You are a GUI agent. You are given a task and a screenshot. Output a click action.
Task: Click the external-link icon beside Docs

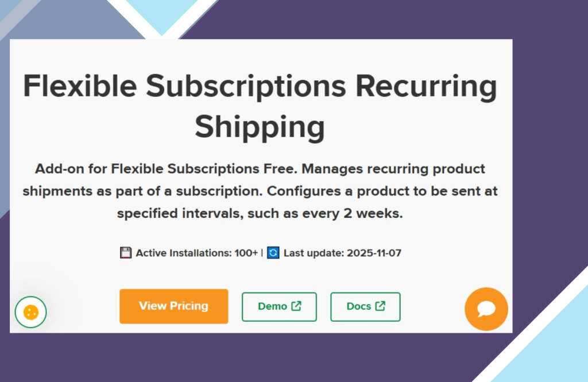coord(380,306)
